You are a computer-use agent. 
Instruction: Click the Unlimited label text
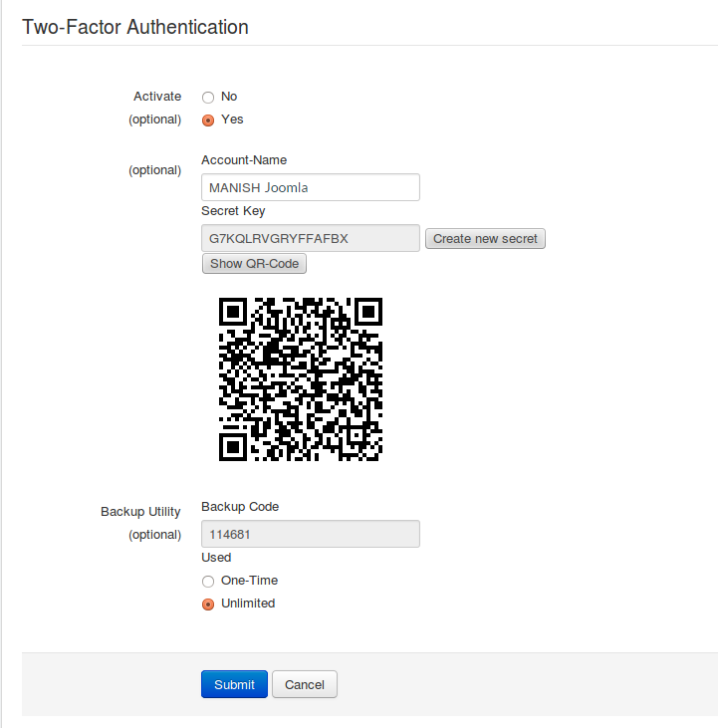pyautogui.click(x=248, y=604)
